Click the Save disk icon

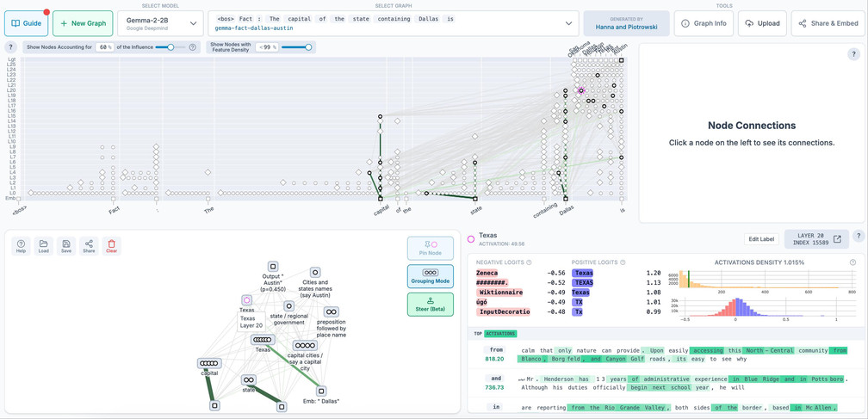66,246
